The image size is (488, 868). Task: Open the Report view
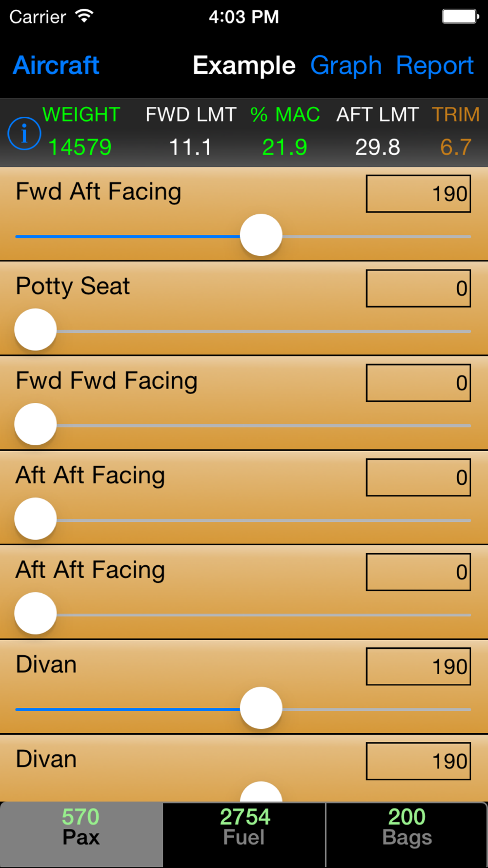point(434,65)
